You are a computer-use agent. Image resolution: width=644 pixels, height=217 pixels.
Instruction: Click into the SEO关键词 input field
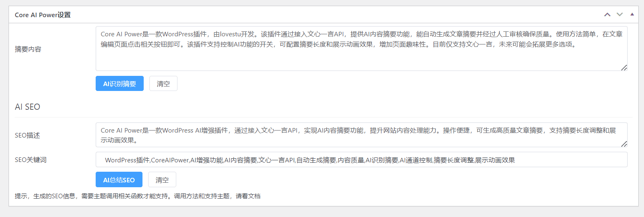pos(361,160)
